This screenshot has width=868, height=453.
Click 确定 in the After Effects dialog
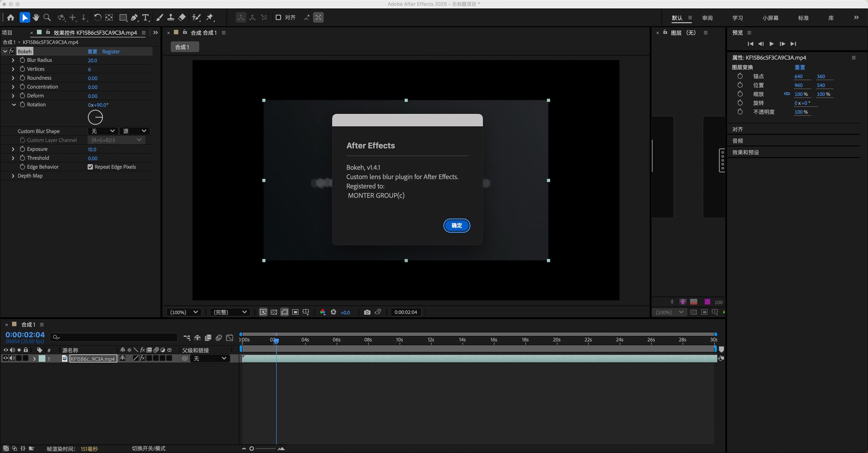tap(457, 225)
